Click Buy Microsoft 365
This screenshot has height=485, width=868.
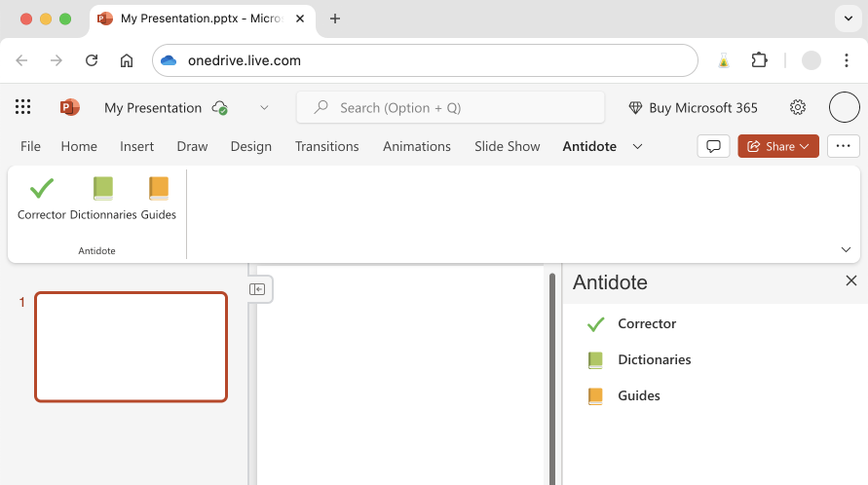click(x=693, y=107)
